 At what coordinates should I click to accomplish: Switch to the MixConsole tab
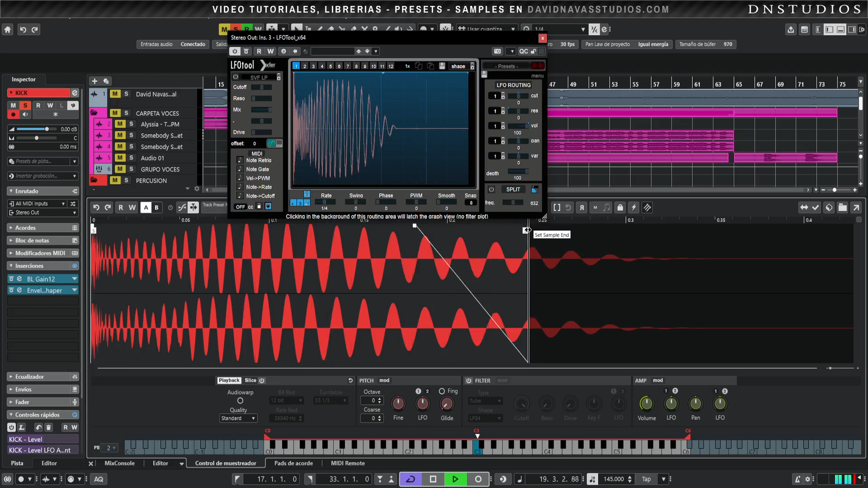pyautogui.click(x=119, y=463)
